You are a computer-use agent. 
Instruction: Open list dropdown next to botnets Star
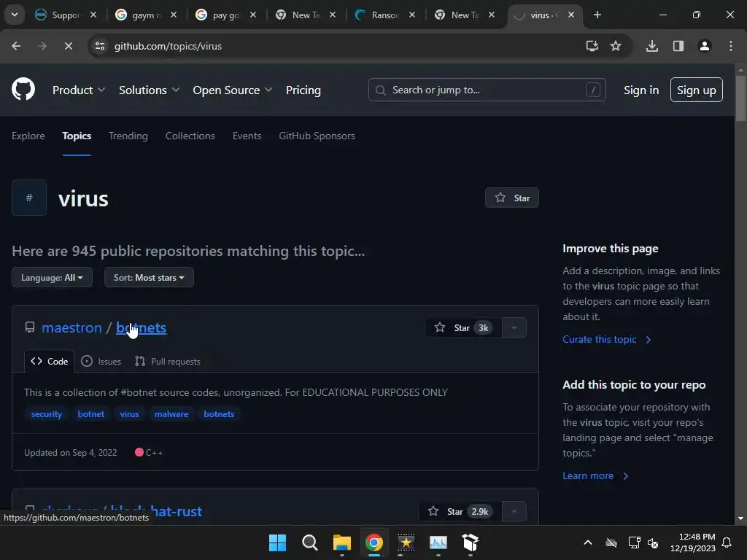514,327
